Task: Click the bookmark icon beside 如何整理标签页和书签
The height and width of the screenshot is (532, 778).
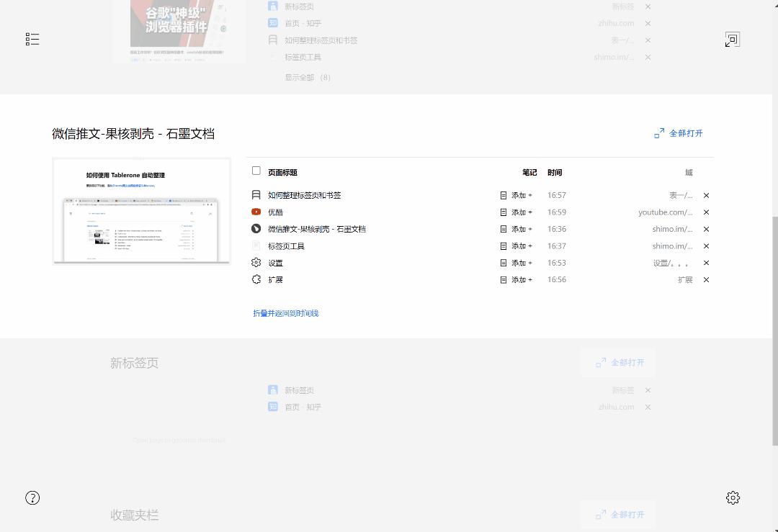Action: [256, 194]
